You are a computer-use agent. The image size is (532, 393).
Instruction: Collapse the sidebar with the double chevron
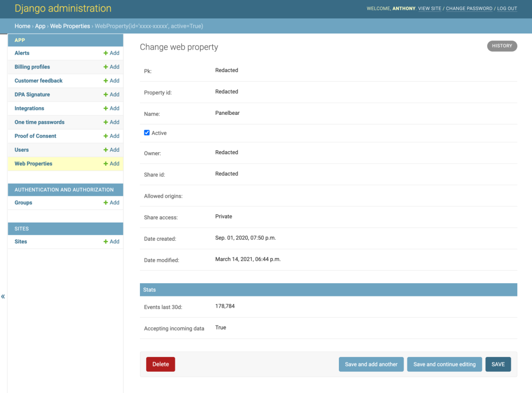pyautogui.click(x=3, y=296)
